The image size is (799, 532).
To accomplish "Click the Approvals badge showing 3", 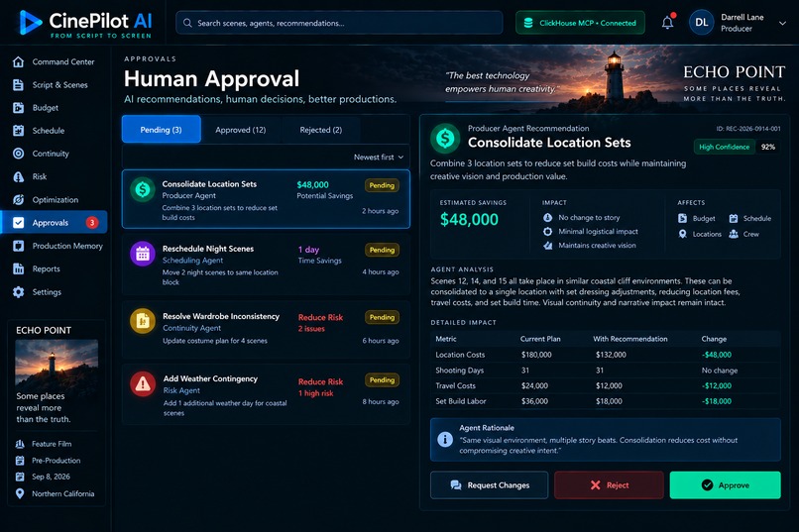I will 92,223.
